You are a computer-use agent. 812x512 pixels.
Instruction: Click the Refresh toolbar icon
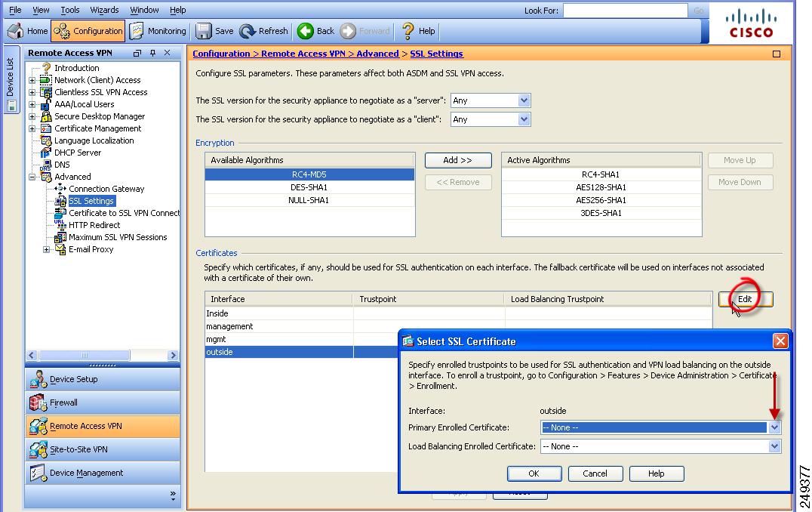pyautogui.click(x=248, y=31)
